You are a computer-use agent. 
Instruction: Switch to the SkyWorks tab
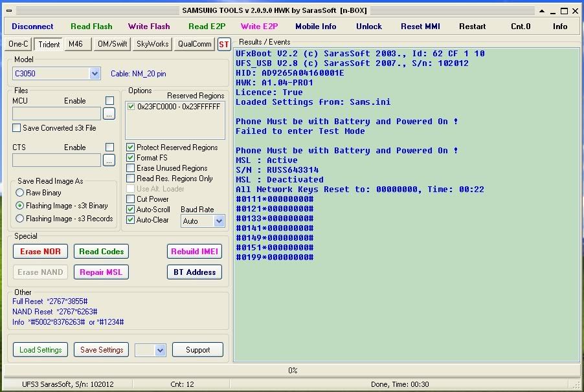click(152, 44)
